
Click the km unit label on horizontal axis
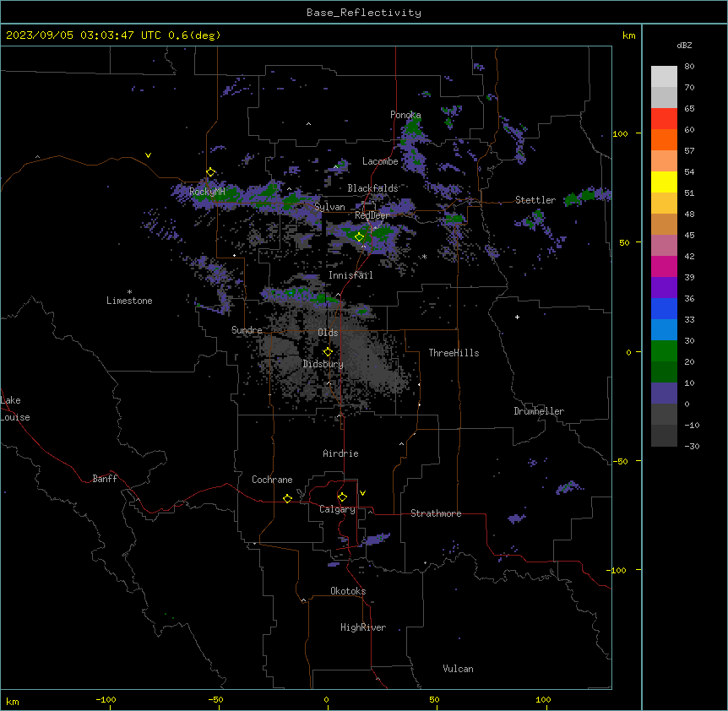pyautogui.click(x=13, y=702)
